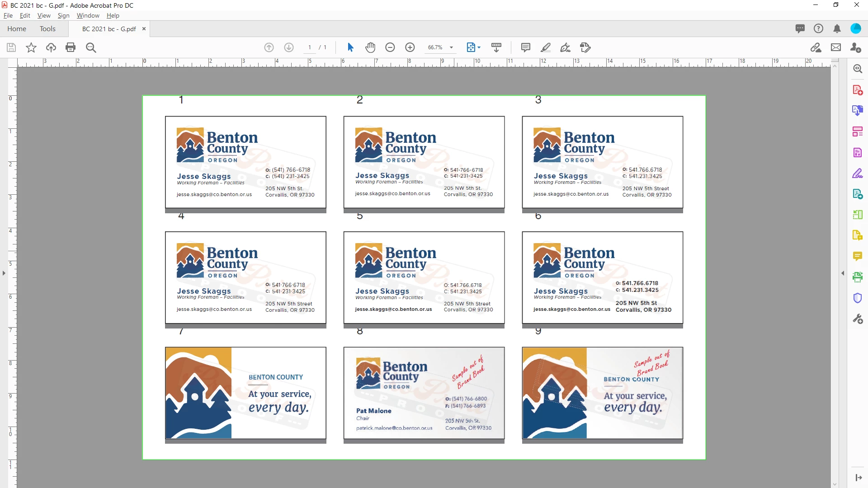Open Fill & Sign in right sidebar
Screen dimensions: 868x488
coord(858,174)
